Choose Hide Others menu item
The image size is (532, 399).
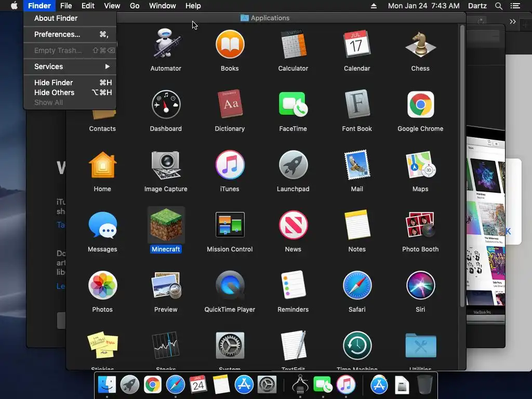[x=70, y=92]
